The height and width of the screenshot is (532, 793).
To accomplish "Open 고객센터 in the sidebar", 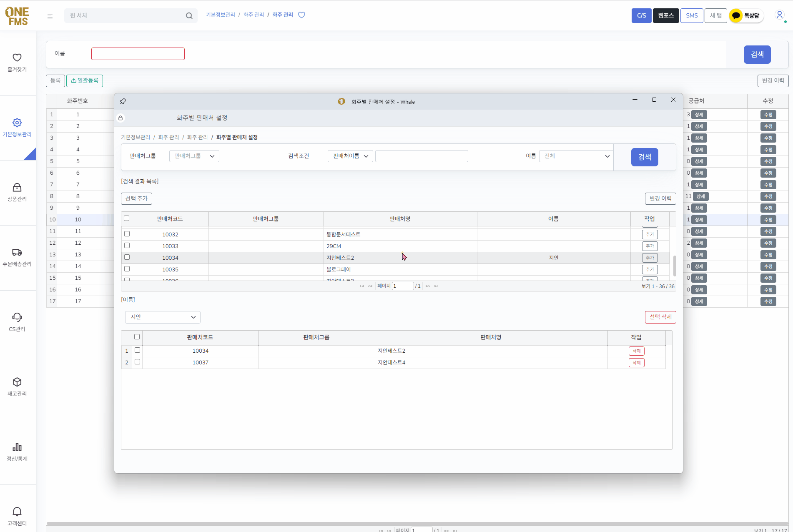I will pyautogui.click(x=17, y=517).
